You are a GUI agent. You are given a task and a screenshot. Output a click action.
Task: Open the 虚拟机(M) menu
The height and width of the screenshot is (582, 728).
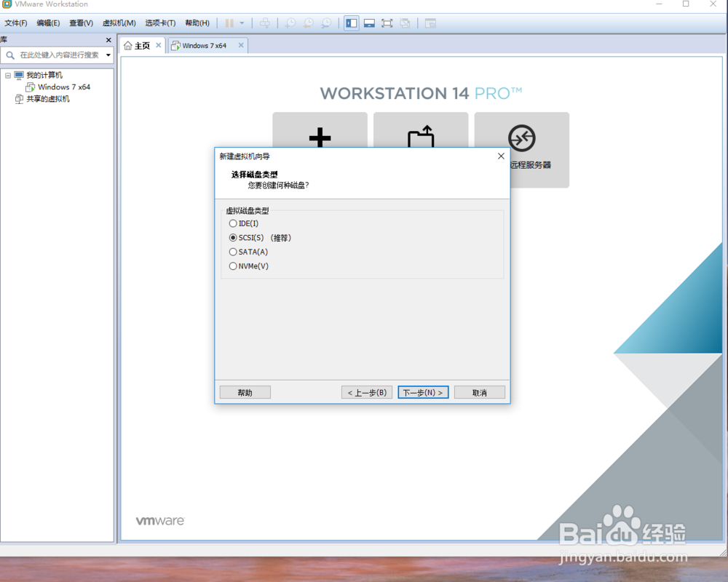coord(119,23)
